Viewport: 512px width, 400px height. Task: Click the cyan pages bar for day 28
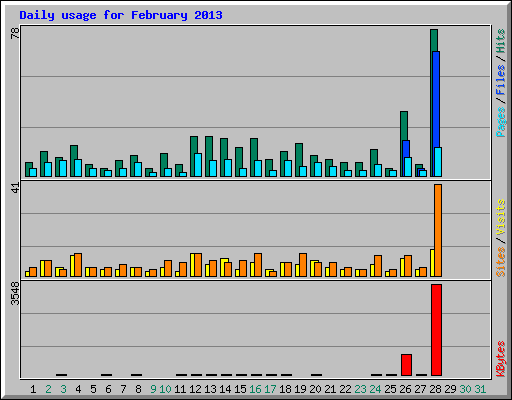pyautogui.click(x=438, y=162)
